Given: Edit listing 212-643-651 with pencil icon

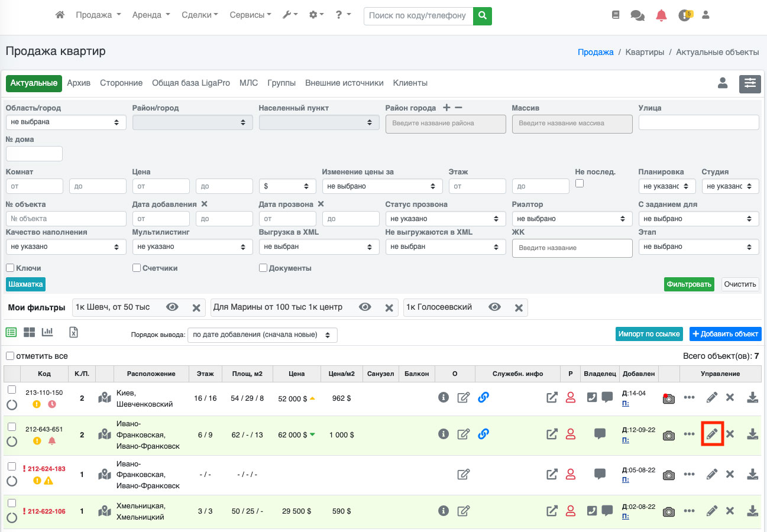Looking at the screenshot, I should point(712,434).
